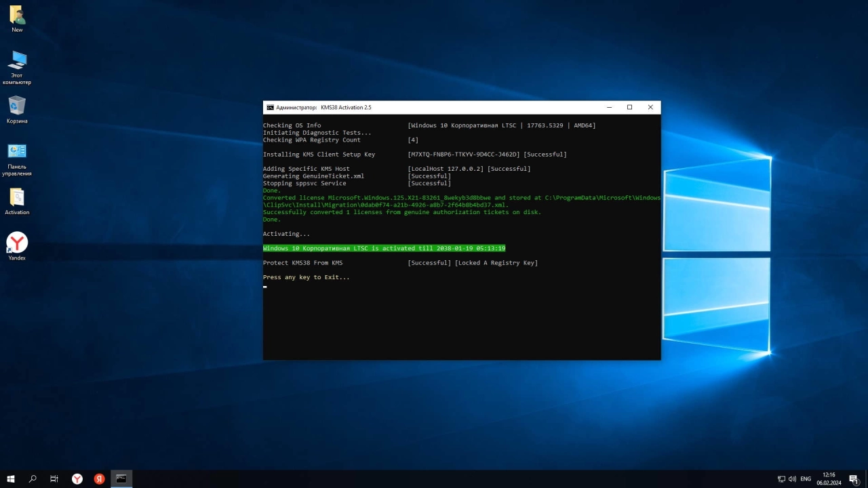Screen dimensions: 868x488
Task: Click the highlighted 'activated till 2038-01-19' line
Action: (x=384, y=248)
